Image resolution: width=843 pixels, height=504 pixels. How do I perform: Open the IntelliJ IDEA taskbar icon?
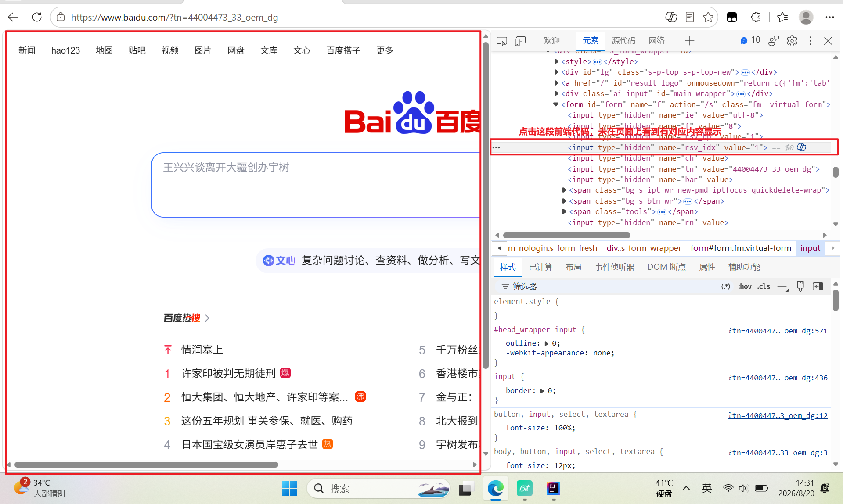click(x=553, y=488)
